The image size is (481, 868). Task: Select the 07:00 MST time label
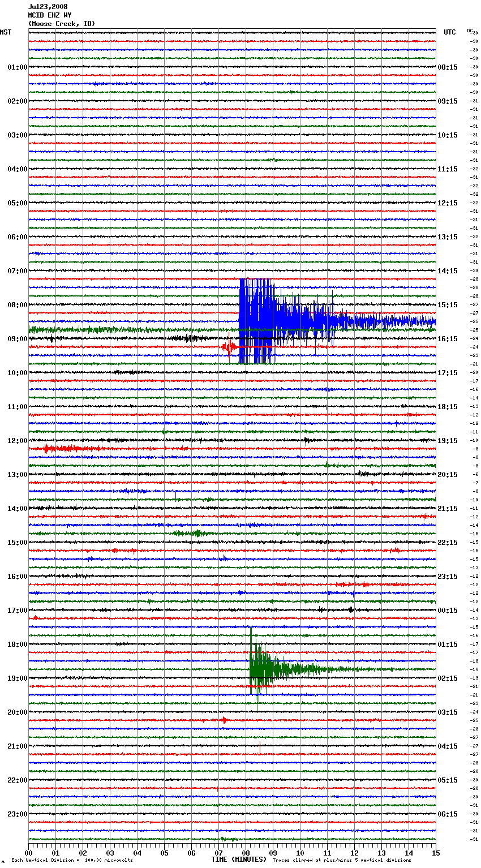click(x=18, y=271)
